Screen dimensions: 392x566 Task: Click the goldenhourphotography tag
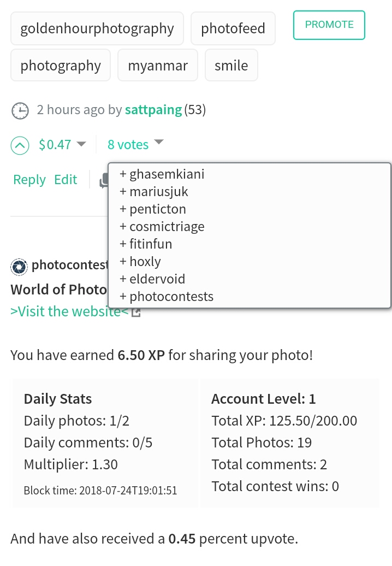point(97,28)
